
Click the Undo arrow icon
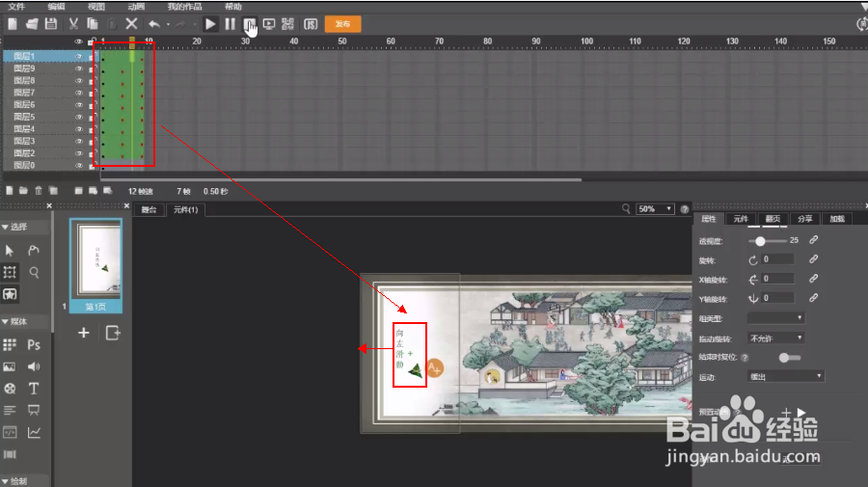pyautogui.click(x=154, y=24)
